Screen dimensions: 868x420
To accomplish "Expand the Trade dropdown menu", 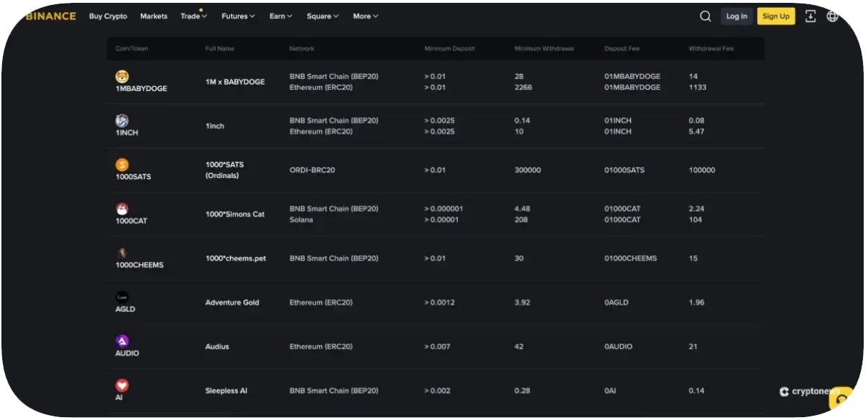I will pyautogui.click(x=194, y=16).
